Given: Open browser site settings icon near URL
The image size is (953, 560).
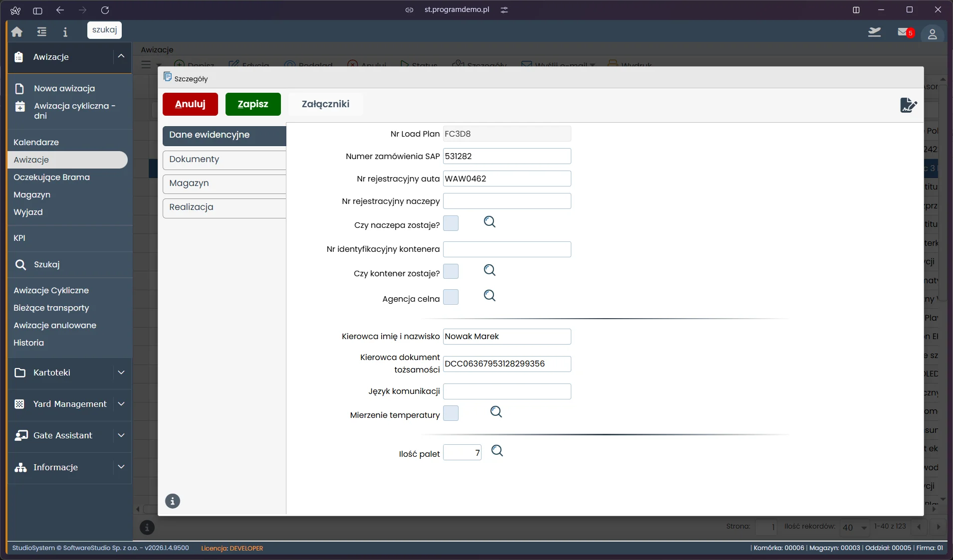Looking at the screenshot, I should click(x=504, y=10).
